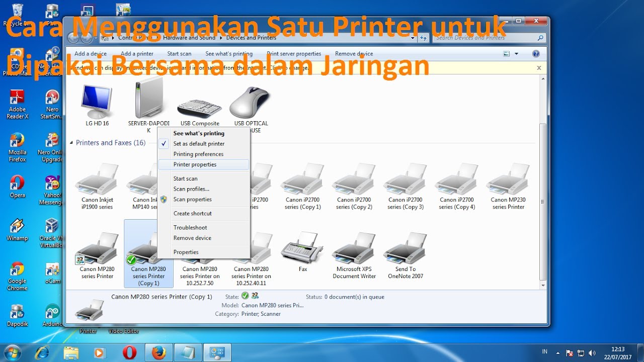Click the vertical scrollbar of device list
This screenshot has height=362, width=644.
click(x=542, y=201)
